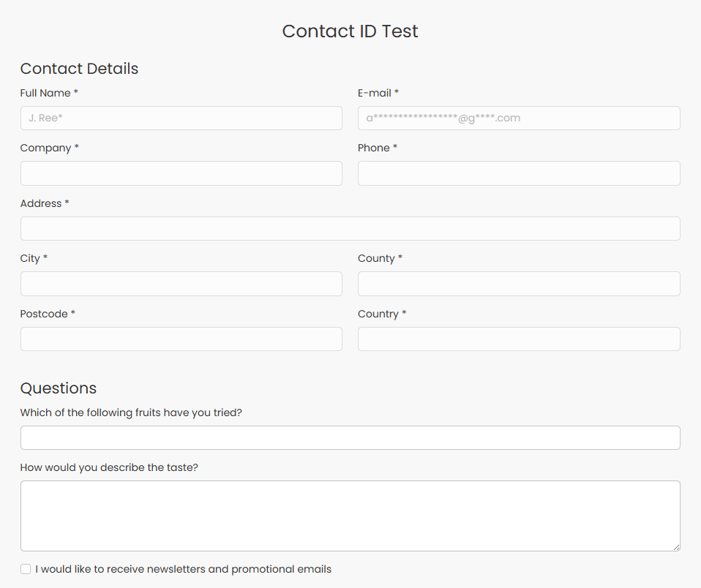Click the newsletter opt-in label text
Image resolution: width=701 pixels, height=588 pixels.
click(x=183, y=569)
